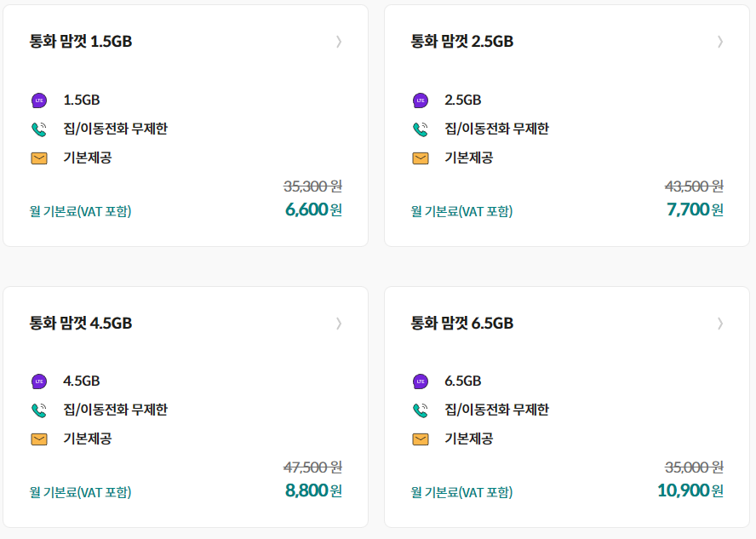
Task: Click the phone call icon in the 1.5GB plan card
Action: 39,129
